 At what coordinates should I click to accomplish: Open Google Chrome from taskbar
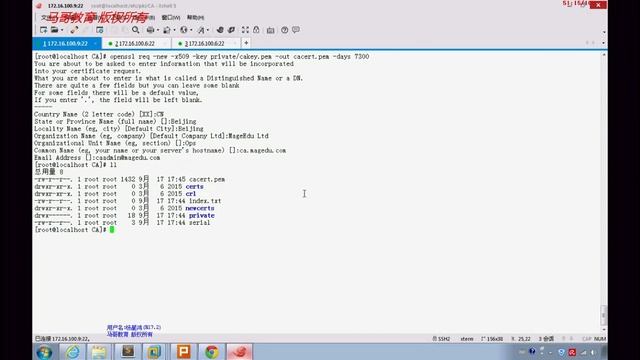pyautogui.click(x=211, y=352)
